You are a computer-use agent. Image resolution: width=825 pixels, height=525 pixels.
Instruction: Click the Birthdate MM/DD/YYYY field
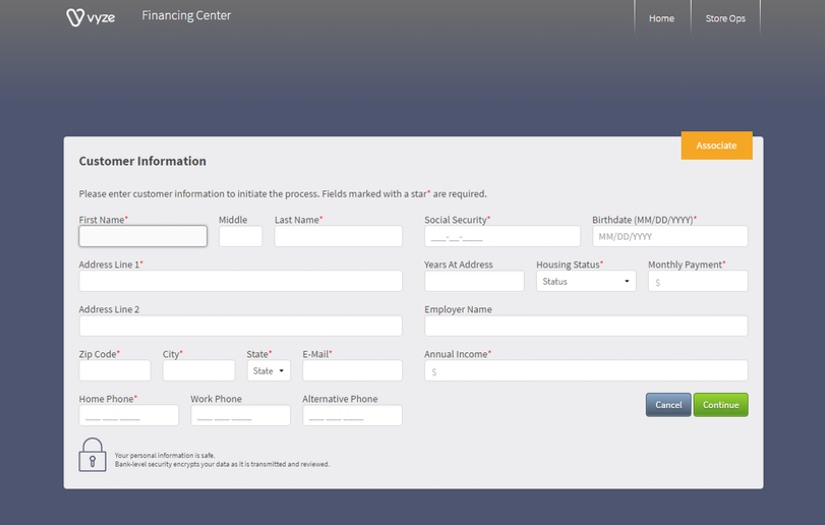point(670,236)
